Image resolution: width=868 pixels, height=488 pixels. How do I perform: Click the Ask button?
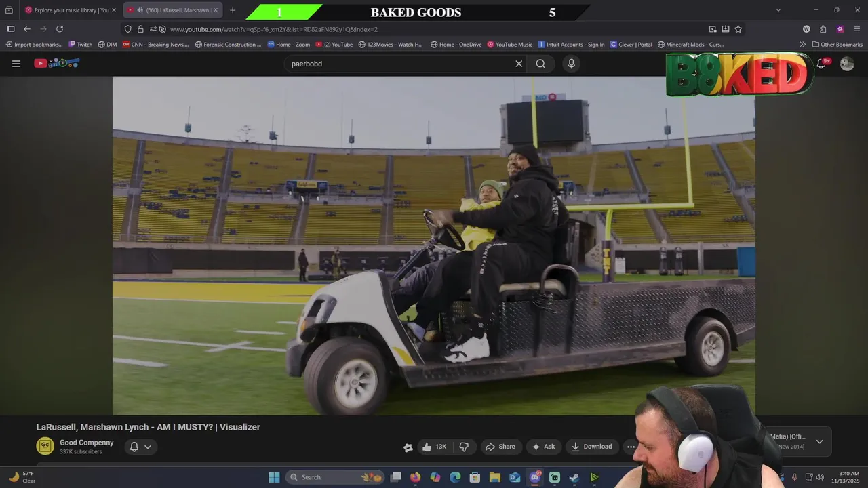point(543,447)
